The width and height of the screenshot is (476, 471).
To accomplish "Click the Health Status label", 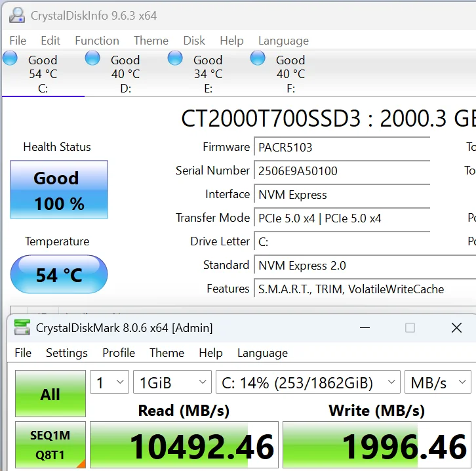I will point(57,147).
